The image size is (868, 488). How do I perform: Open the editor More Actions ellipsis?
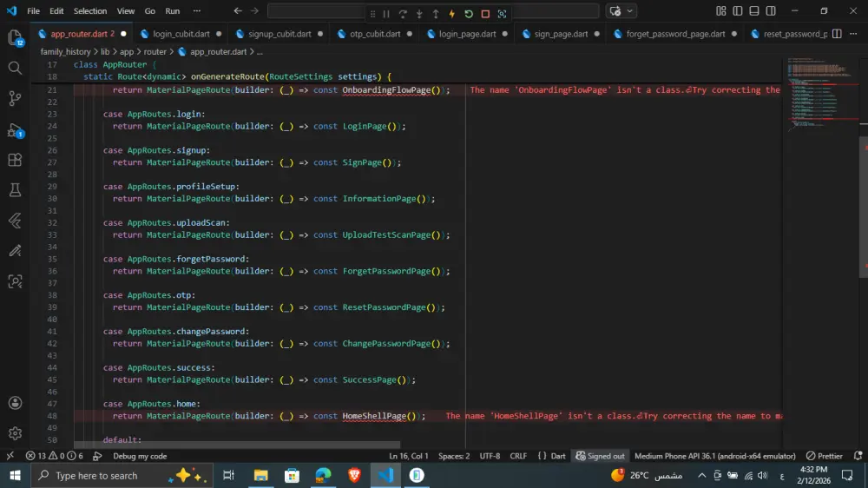(x=853, y=34)
